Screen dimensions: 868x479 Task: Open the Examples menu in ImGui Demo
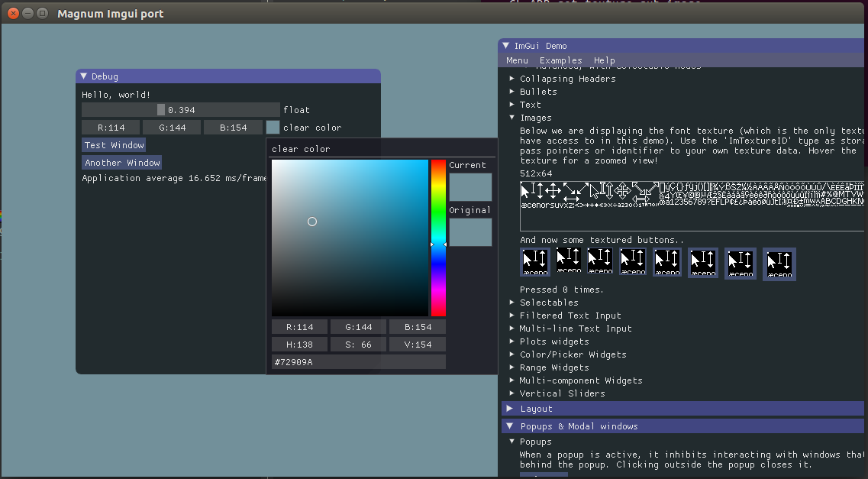[561, 60]
